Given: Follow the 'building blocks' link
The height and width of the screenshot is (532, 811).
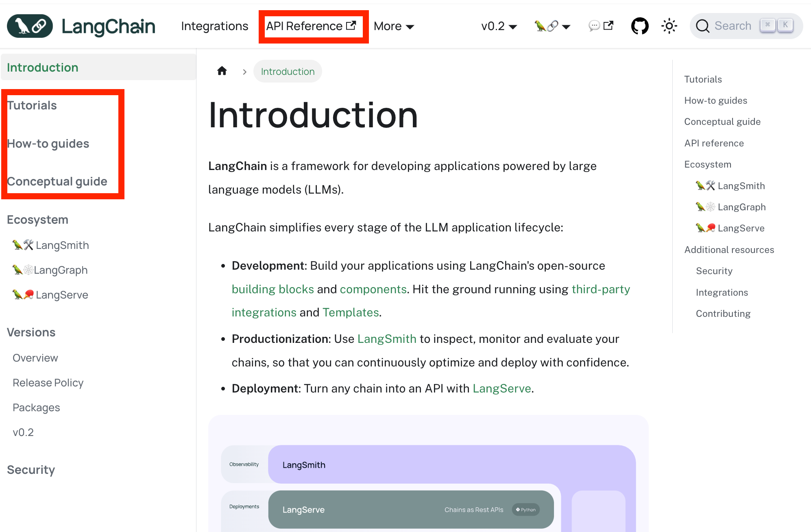Looking at the screenshot, I should pyautogui.click(x=273, y=289).
